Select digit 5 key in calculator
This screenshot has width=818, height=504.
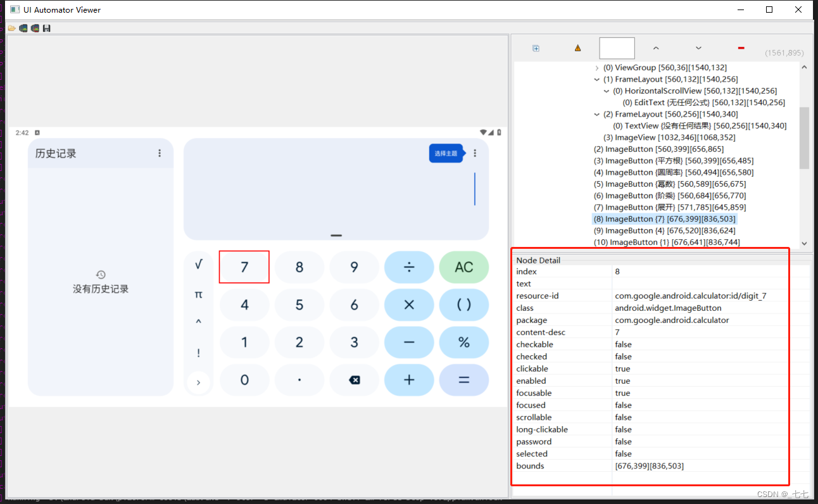point(299,305)
